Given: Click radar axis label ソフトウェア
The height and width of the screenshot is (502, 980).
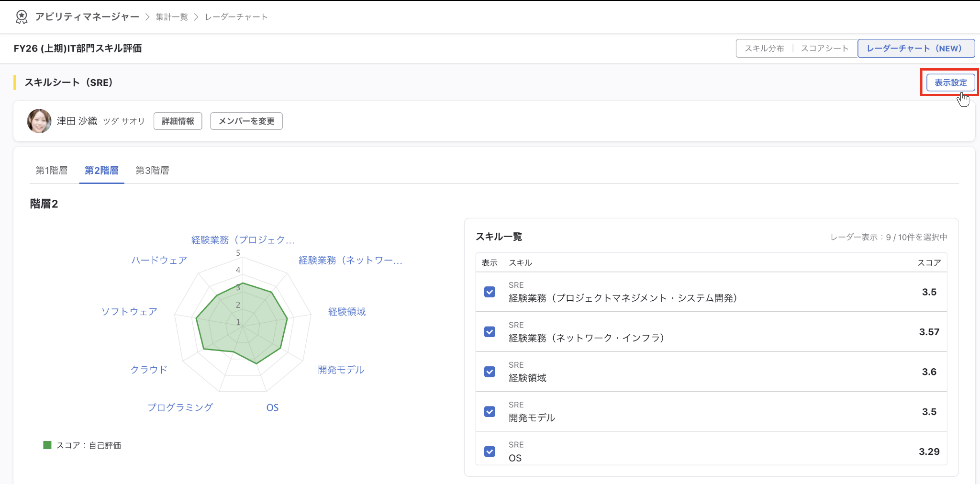Looking at the screenshot, I should pyautogui.click(x=129, y=311).
